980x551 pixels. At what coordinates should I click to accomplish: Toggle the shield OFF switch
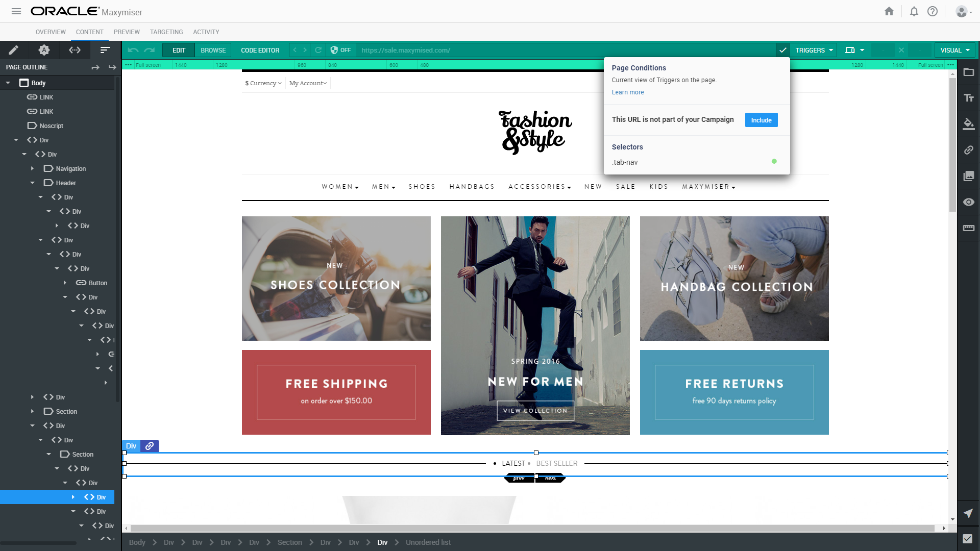[340, 50]
